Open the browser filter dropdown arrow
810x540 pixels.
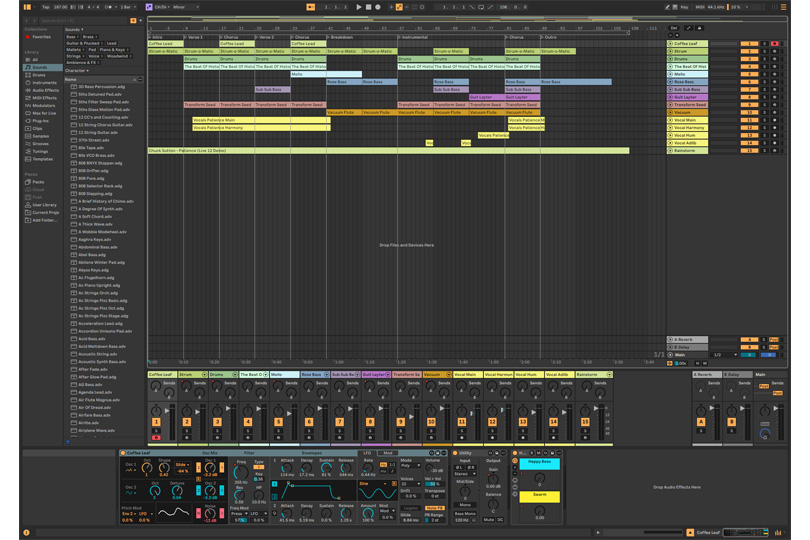[x=141, y=21]
